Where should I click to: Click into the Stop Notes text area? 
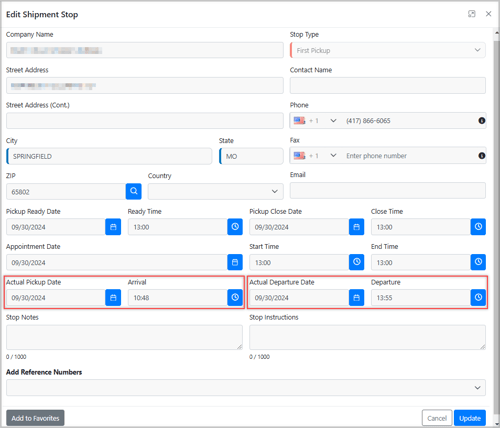(124, 337)
